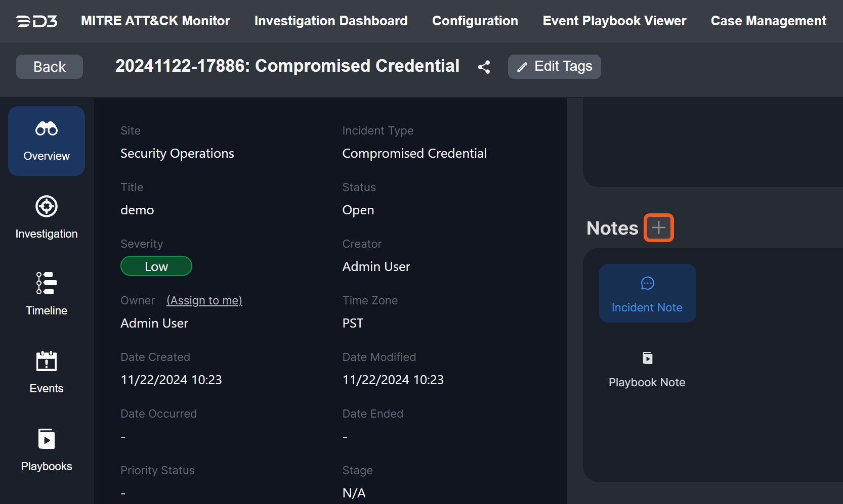This screenshot has width=843, height=504.
Task: Open the Investigation sidebar section
Action: pos(47,217)
